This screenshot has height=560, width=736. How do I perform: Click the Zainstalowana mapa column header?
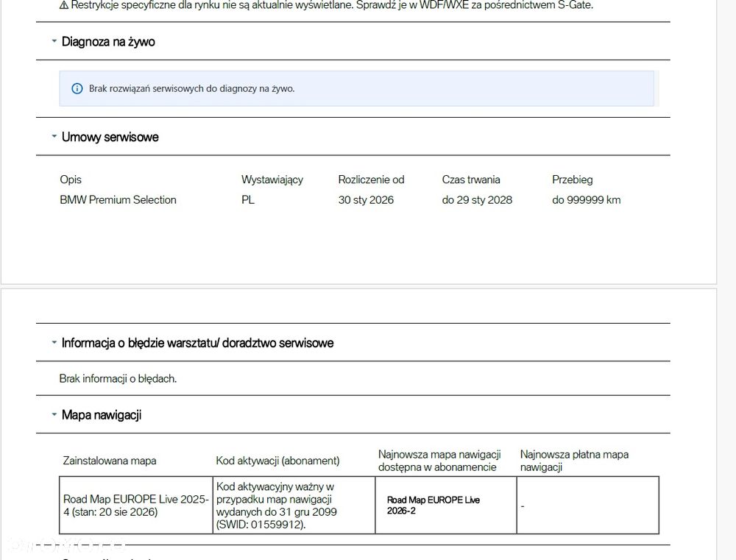tap(110, 461)
